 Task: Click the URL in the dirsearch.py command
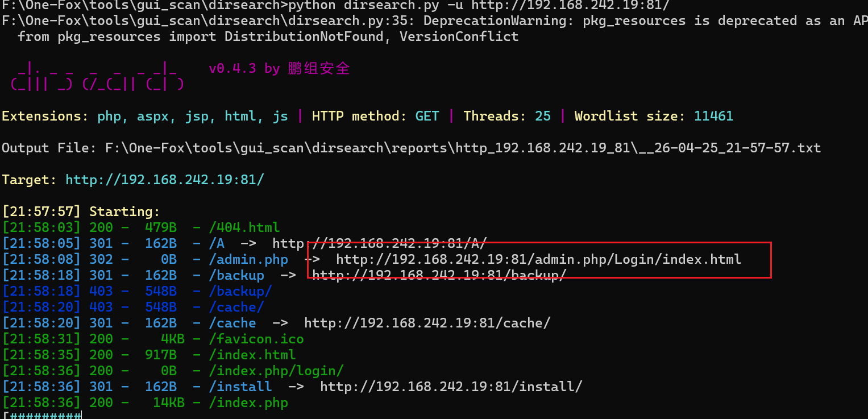click(571, 5)
